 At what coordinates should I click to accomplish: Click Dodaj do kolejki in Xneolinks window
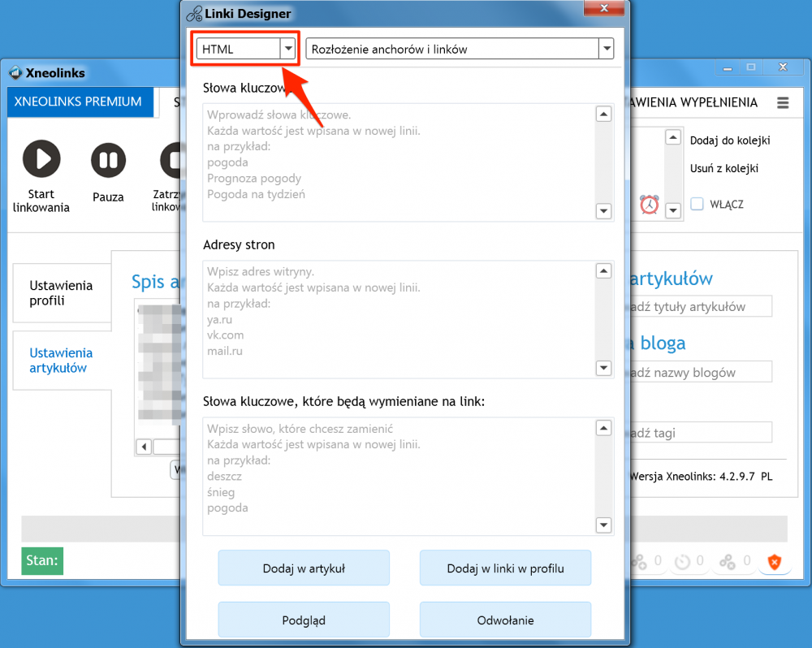click(x=730, y=140)
